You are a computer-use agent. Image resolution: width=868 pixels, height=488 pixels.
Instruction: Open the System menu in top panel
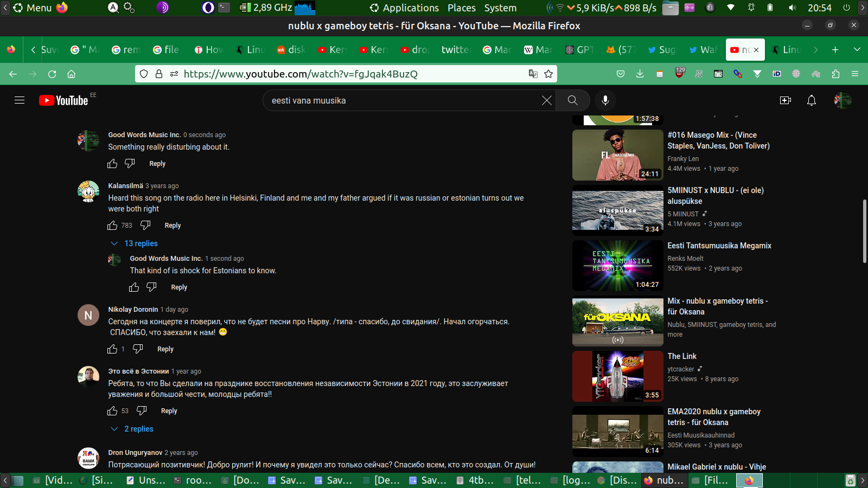coord(500,8)
